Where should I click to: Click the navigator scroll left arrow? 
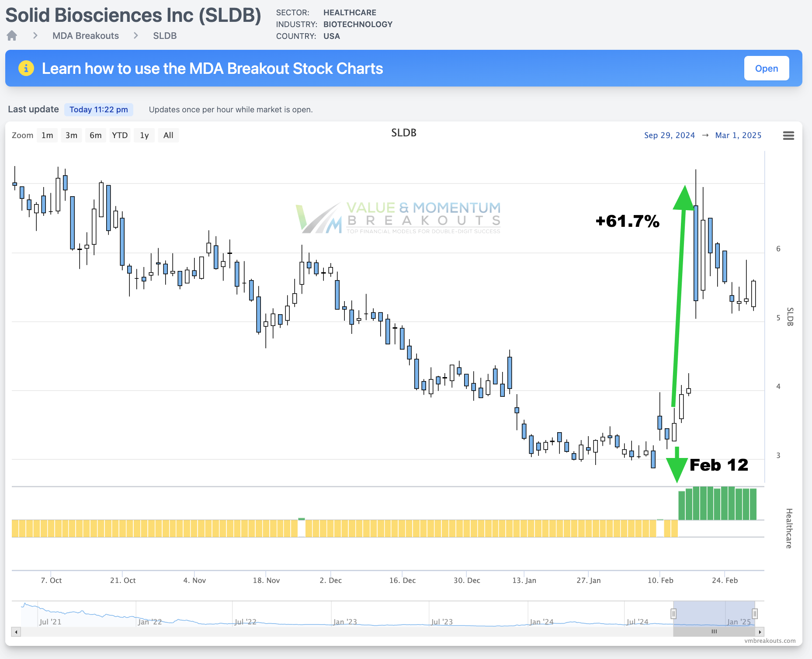(x=16, y=631)
